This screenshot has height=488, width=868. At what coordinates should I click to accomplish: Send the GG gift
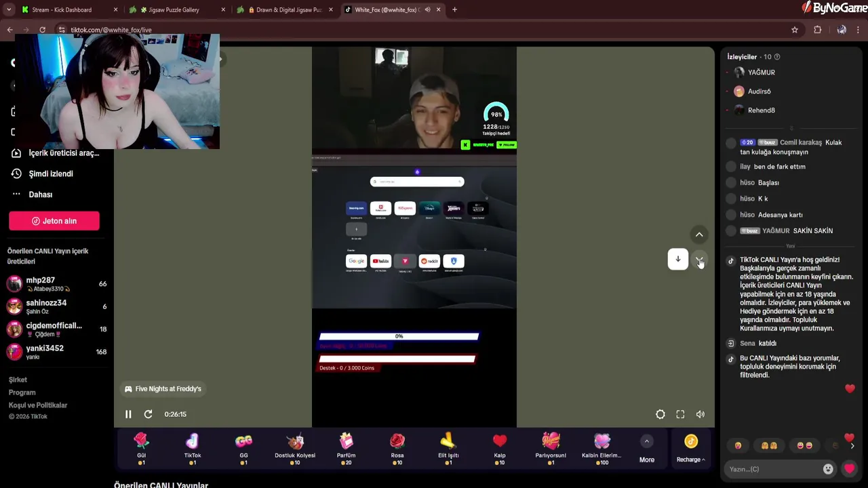pos(243,448)
